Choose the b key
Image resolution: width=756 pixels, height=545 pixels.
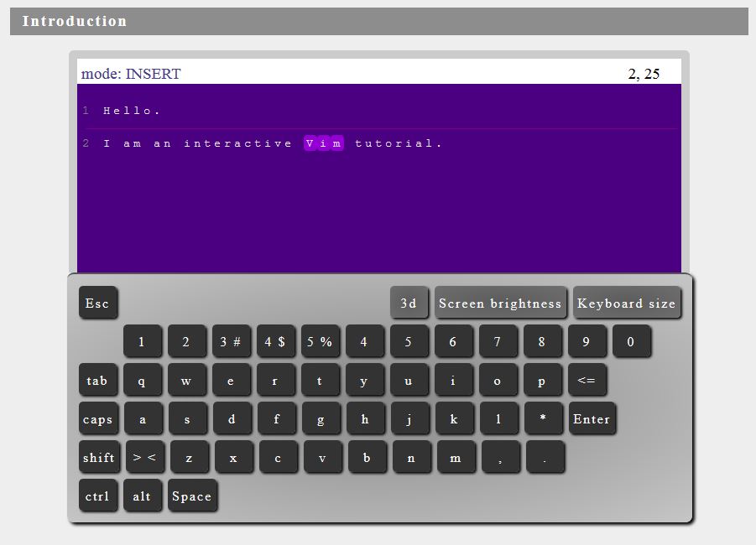tap(368, 457)
